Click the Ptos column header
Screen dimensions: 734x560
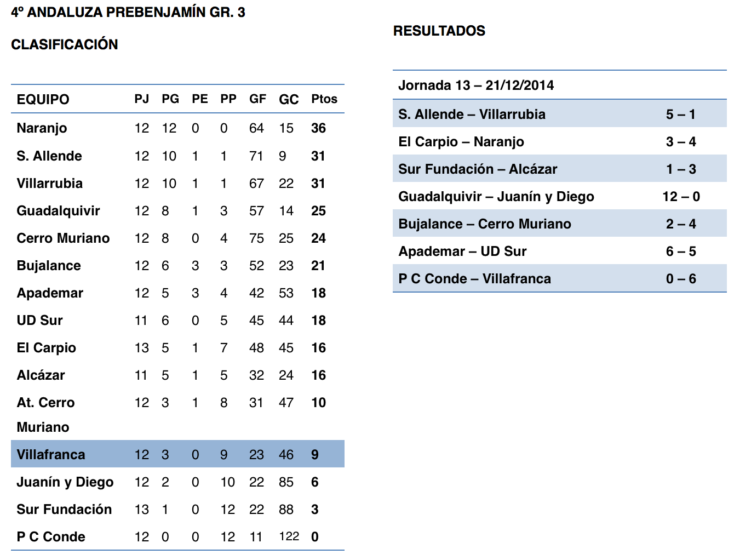(324, 99)
